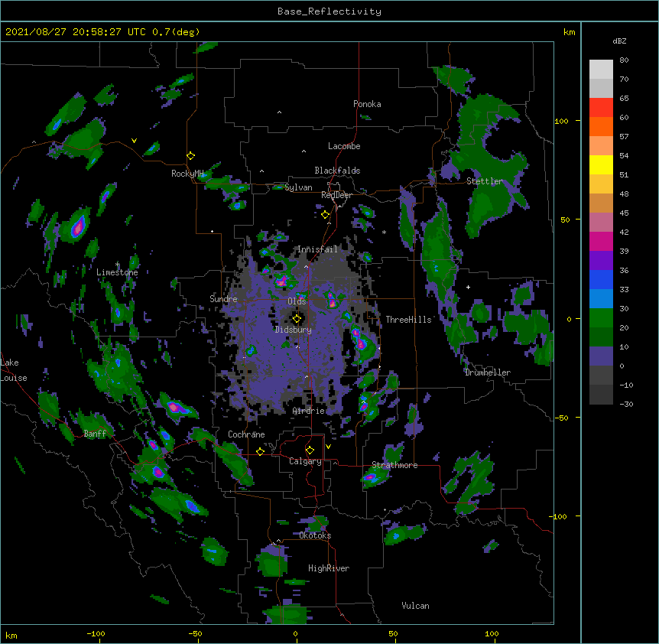
Task: Select the Innisfail label
Action: pyautogui.click(x=317, y=249)
